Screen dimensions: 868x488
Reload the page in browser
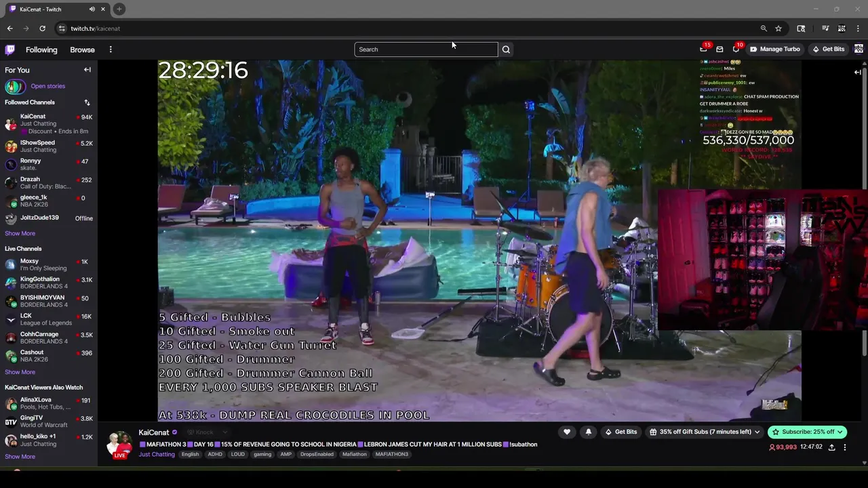pos(42,28)
